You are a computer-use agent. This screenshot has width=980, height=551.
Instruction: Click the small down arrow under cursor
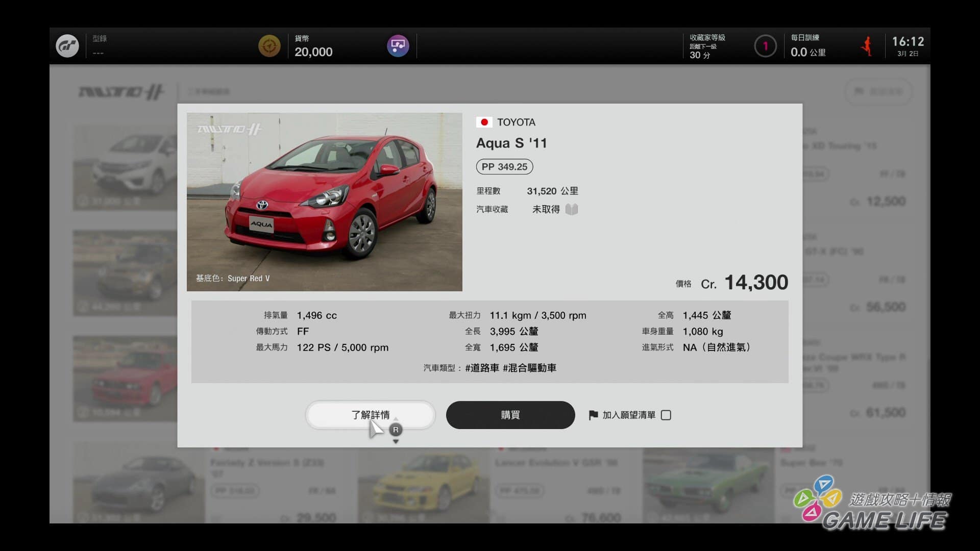point(396,442)
